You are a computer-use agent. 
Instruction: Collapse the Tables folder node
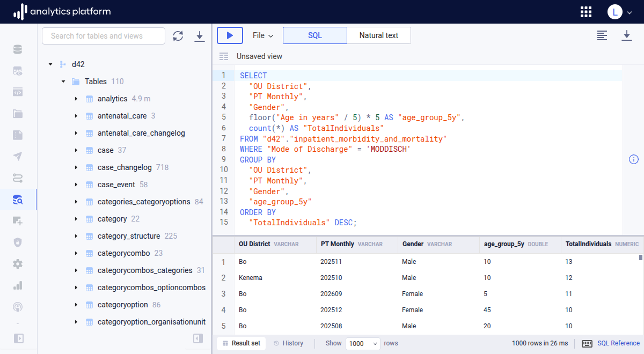coord(63,82)
